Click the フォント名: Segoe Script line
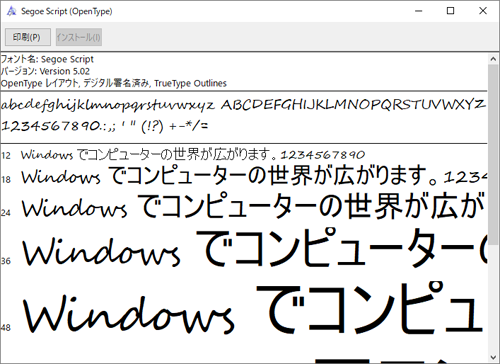Screen dimensions: 500x364 [x=47, y=59]
